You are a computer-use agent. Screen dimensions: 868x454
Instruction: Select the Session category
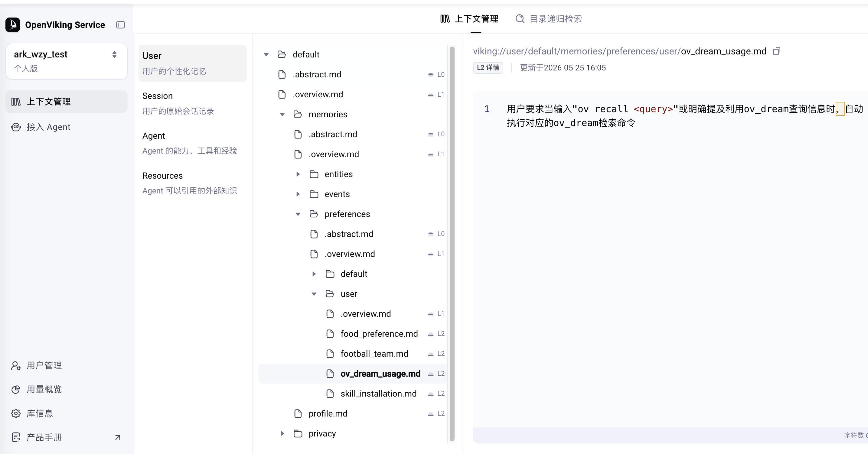point(192,103)
